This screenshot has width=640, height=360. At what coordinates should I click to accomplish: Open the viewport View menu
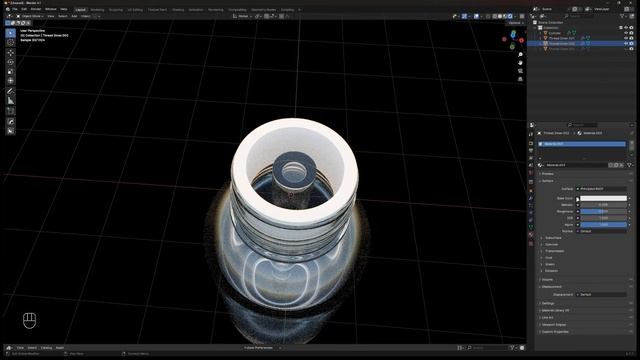[x=51, y=16]
